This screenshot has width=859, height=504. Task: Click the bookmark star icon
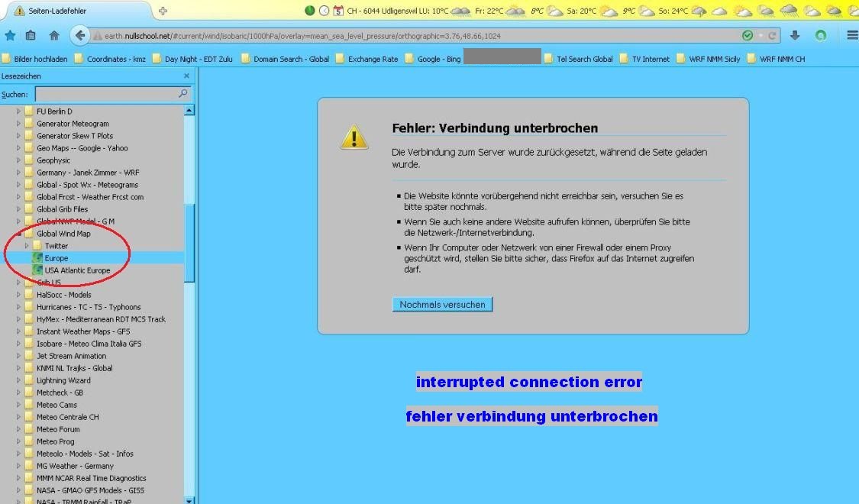click(10, 36)
